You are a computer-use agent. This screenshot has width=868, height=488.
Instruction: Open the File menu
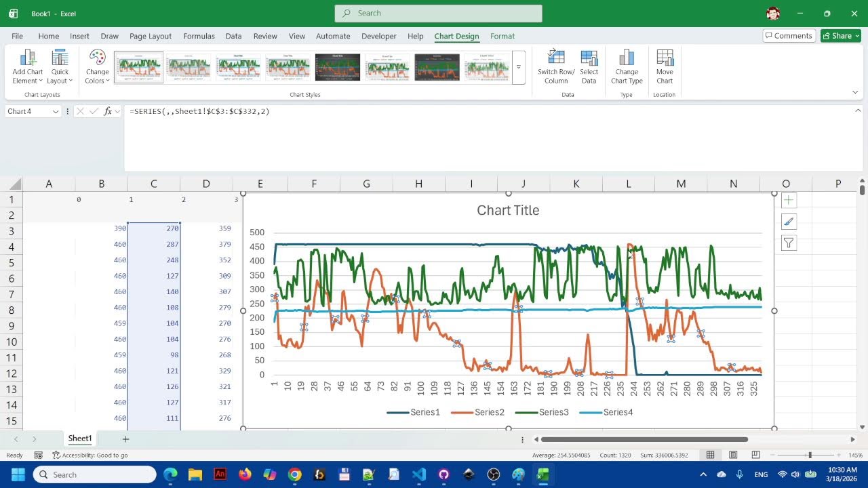18,36
